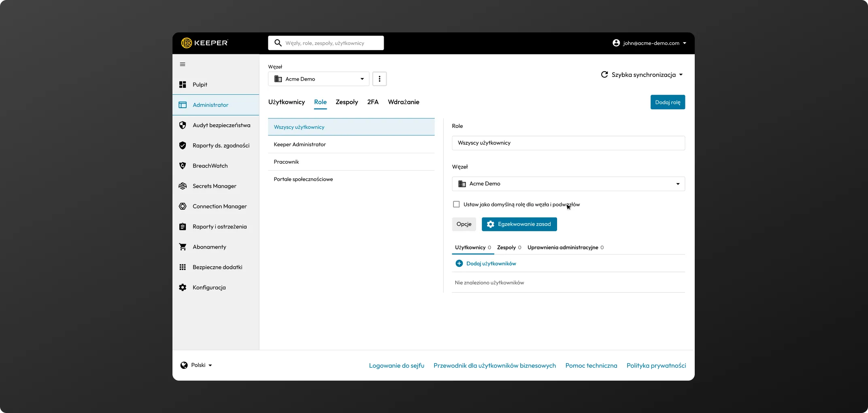Click the Konfiguracja gear icon
Screen dimensions: 868x413
coord(183,287)
